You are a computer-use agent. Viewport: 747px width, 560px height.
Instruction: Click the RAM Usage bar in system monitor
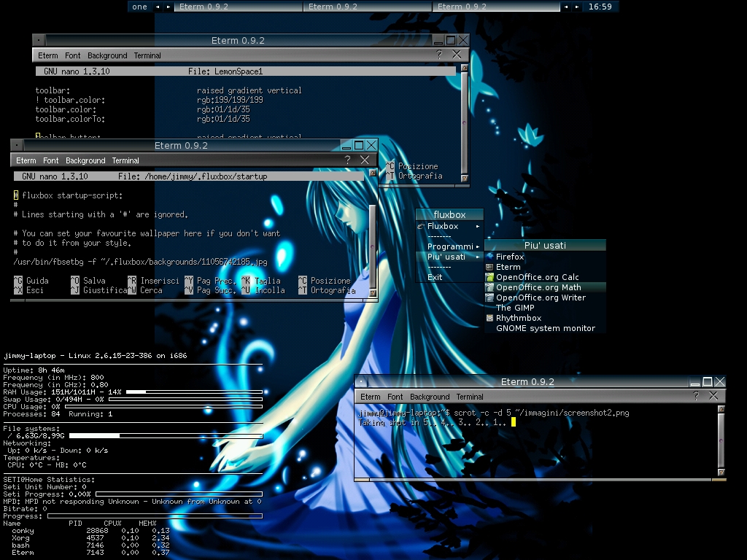point(194,392)
